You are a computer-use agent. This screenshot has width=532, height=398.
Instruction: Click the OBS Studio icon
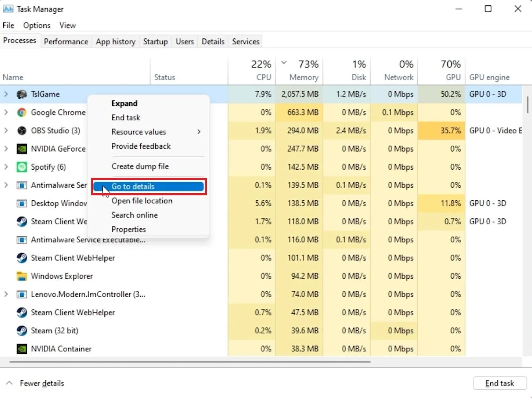coord(22,130)
